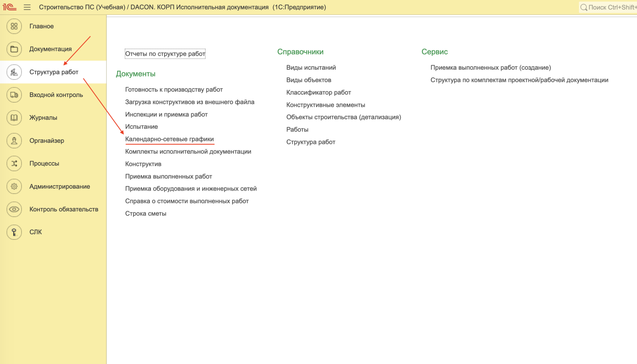Open Структура по комплектам проектной/рабочей документации
This screenshot has height=364, width=637.
pos(519,80)
